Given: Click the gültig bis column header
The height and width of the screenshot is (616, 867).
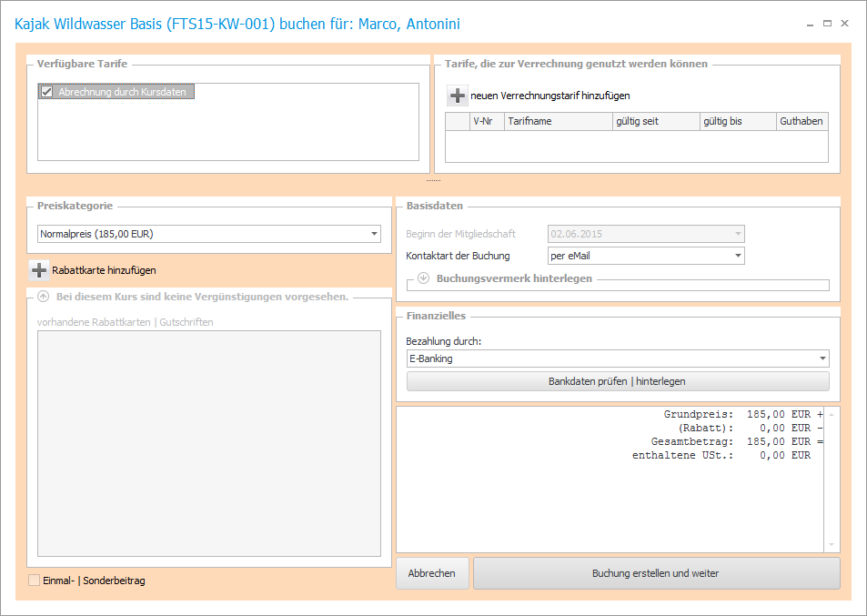Looking at the screenshot, I should (737, 121).
